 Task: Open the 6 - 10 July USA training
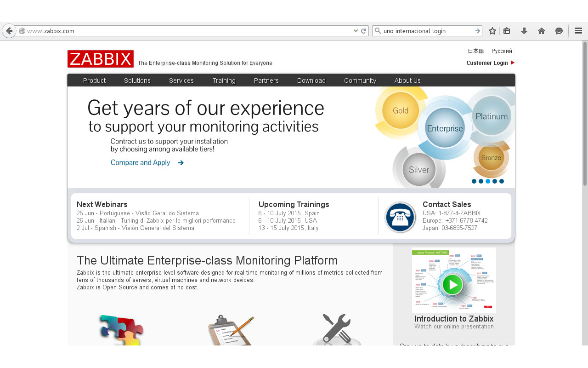288,221
